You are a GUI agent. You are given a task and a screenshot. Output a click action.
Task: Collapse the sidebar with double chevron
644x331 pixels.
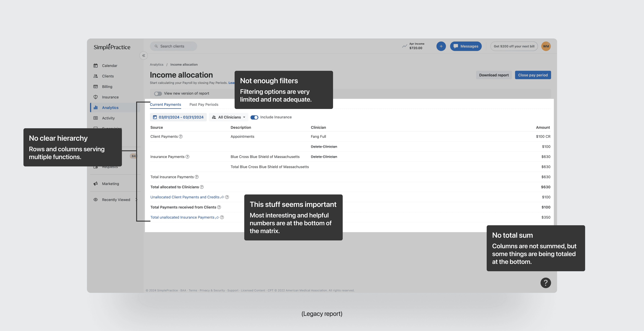pyautogui.click(x=144, y=55)
